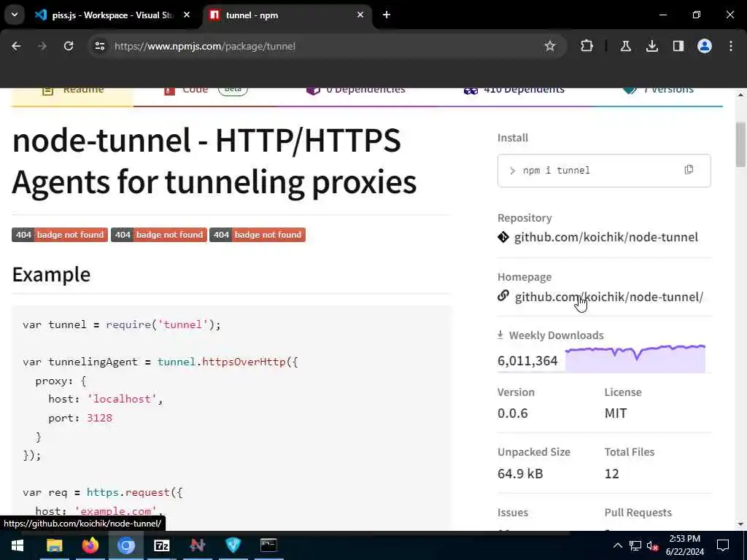The width and height of the screenshot is (747, 560).
Task: Click the httpsOverHttp text in code sample
Action: click(244, 362)
